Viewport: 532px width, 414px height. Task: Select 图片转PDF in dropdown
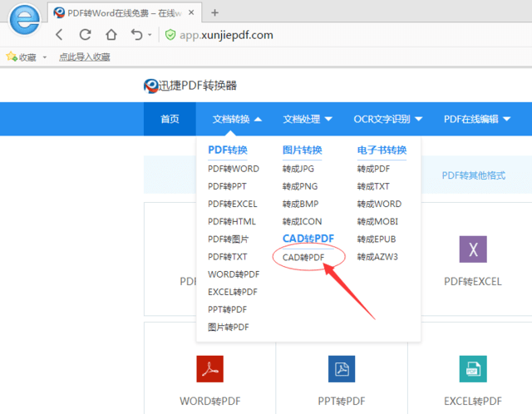pos(228,328)
